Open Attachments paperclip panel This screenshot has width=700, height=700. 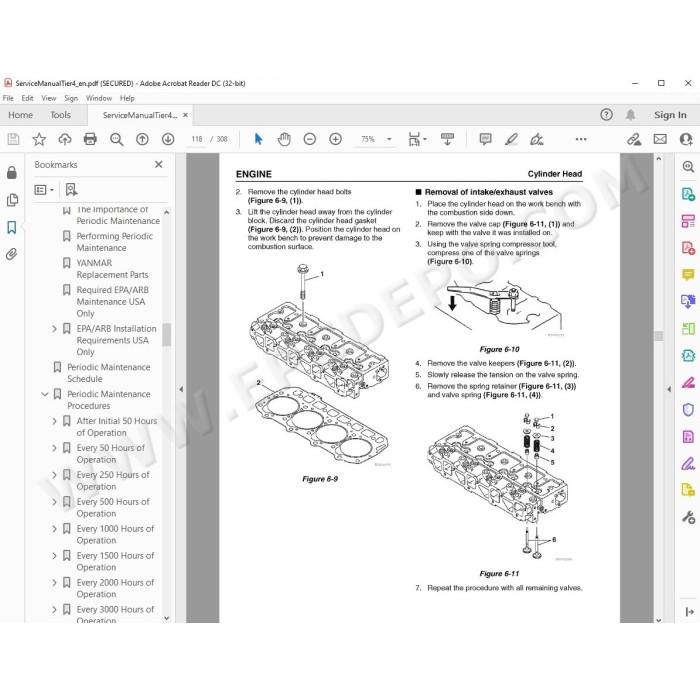[x=12, y=254]
